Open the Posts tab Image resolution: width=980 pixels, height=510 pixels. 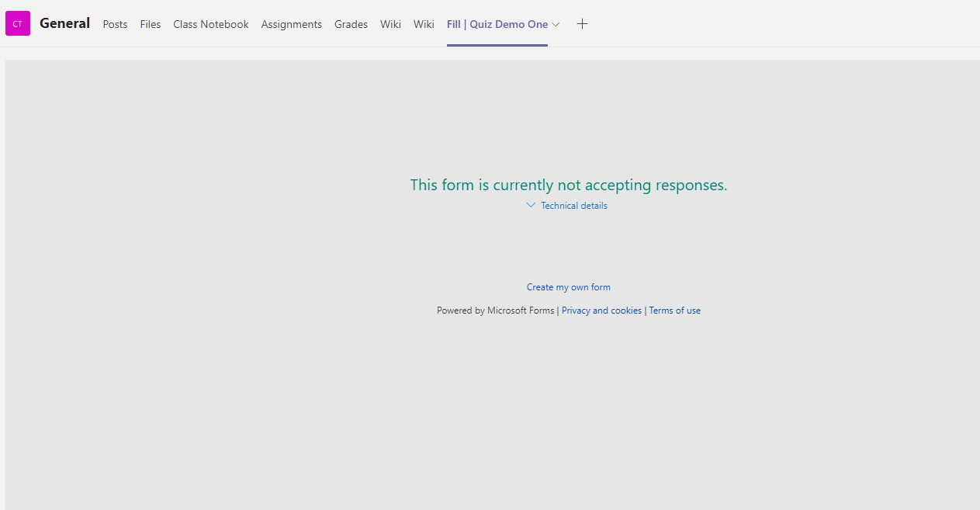pyautogui.click(x=115, y=24)
